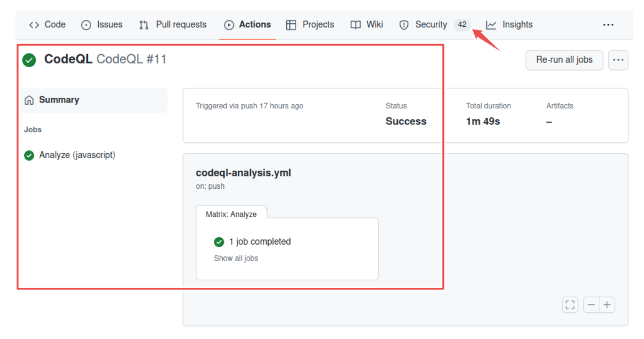
Task: Click the green CodeQL success status icon
Action: coord(29,60)
